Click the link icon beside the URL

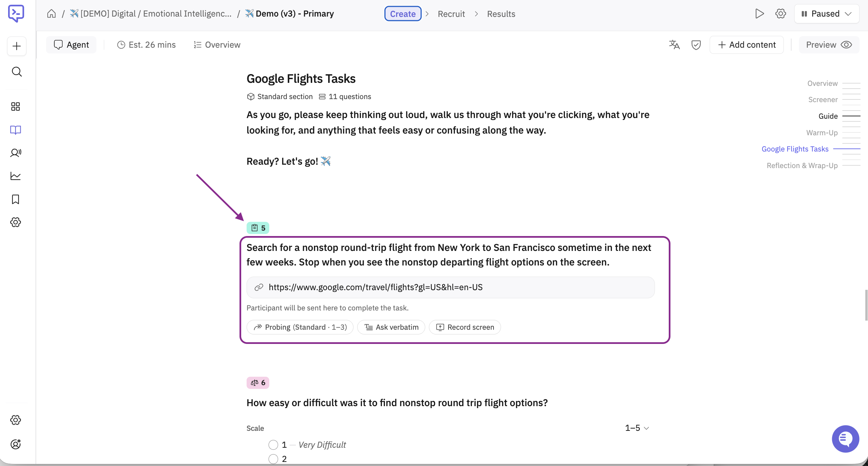coord(259,287)
